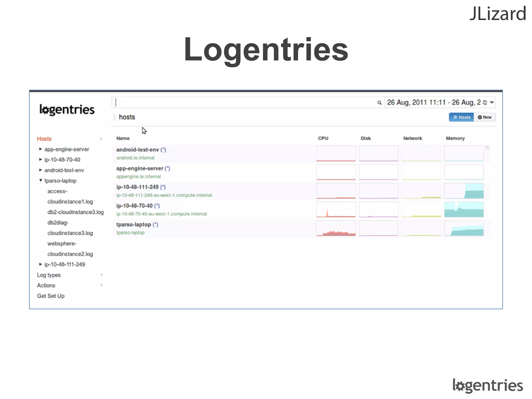The image size is (532, 399).
Task: Click android.le.internal address text
Action: pyautogui.click(x=135, y=158)
